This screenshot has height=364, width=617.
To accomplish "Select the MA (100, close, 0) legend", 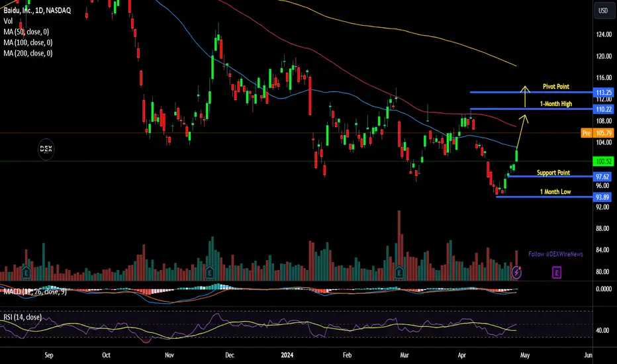I will click(28, 42).
